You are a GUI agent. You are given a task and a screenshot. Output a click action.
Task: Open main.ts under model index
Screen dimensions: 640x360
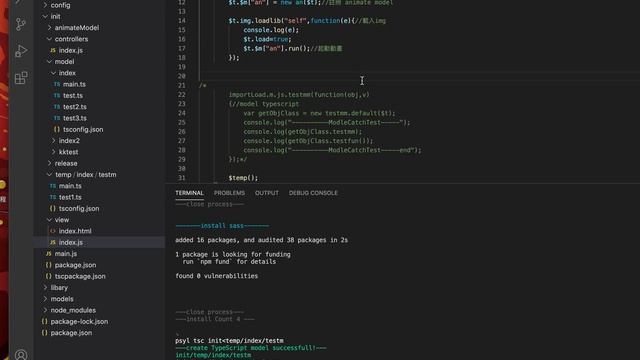coord(74,84)
